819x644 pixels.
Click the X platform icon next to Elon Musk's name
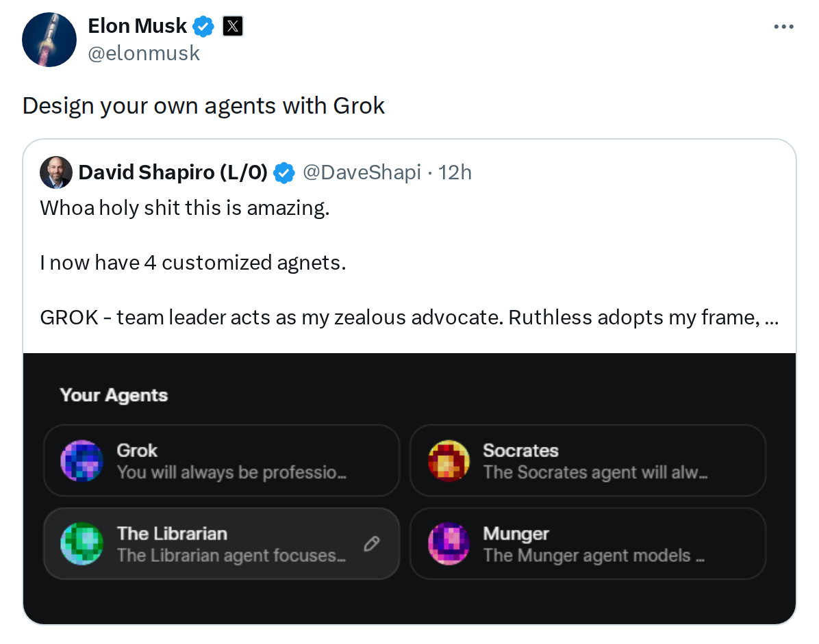[233, 27]
